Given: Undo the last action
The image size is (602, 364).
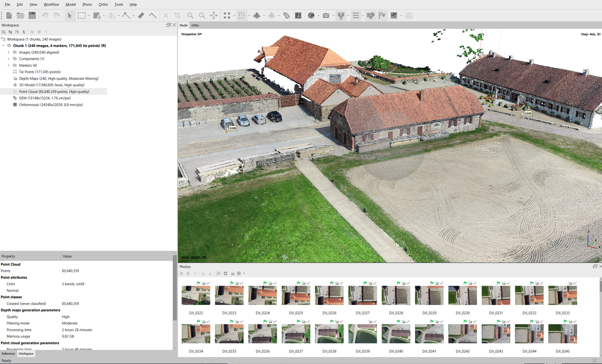Looking at the screenshot, I should point(46,15).
